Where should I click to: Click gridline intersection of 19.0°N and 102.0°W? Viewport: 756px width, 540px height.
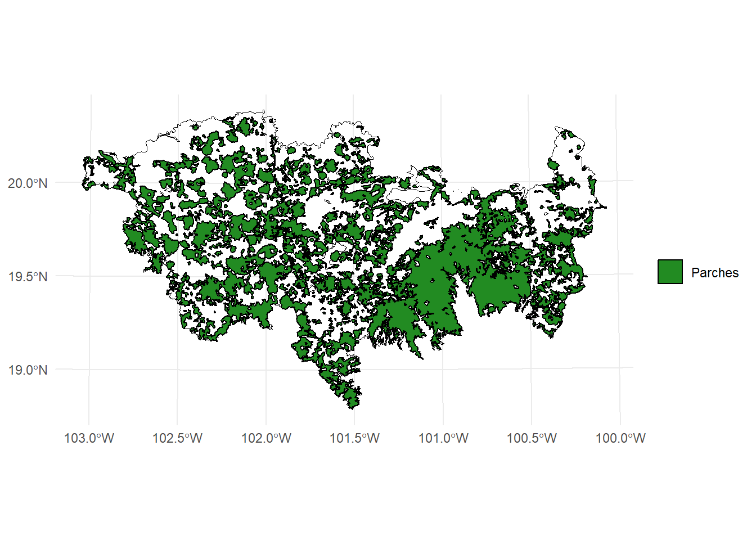point(266,370)
